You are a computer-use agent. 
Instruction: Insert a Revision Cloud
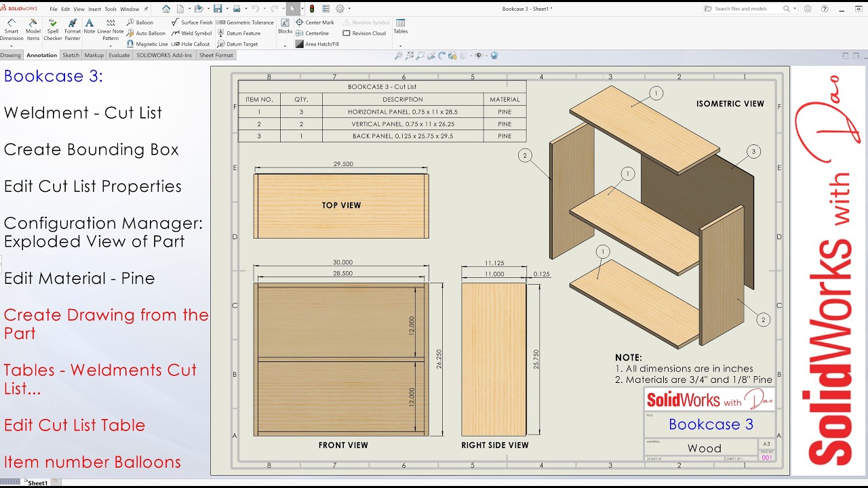[x=364, y=33]
